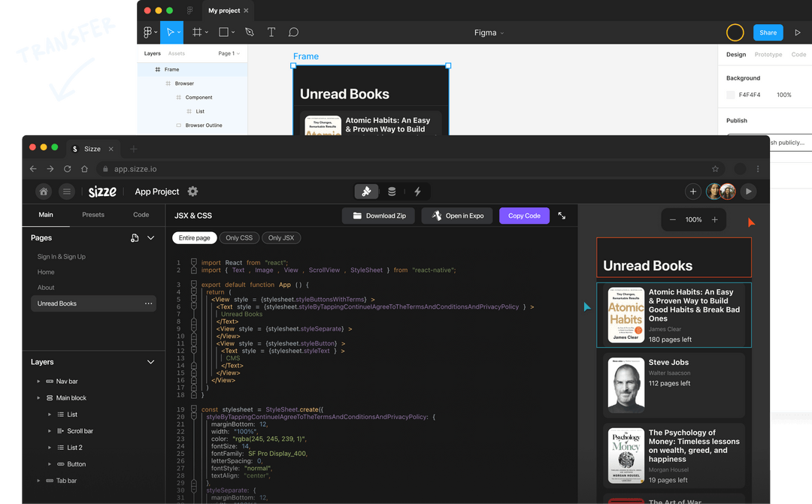812x504 pixels.
Task: Open the Figma main menu dropdown
Action: (148, 32)
